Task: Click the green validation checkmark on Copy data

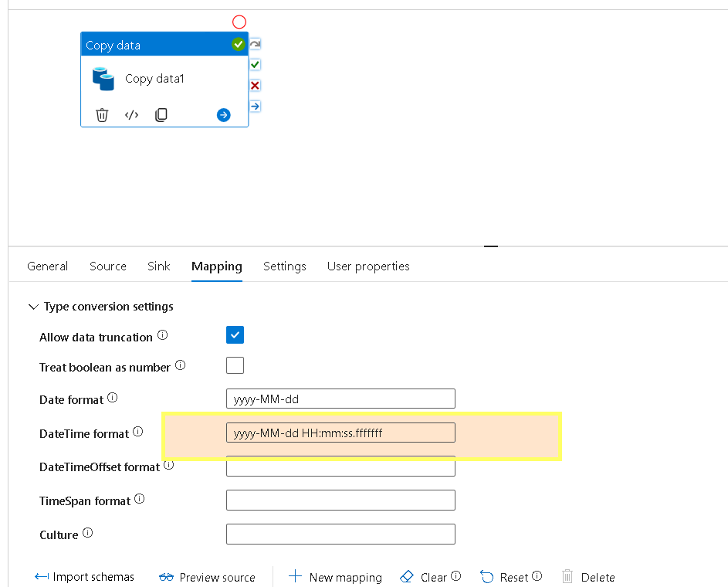Action: tap(239, 44)
